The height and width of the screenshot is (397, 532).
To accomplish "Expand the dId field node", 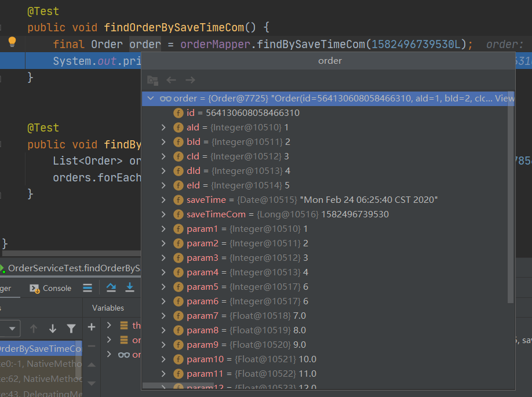I will [x=163, y=170].
